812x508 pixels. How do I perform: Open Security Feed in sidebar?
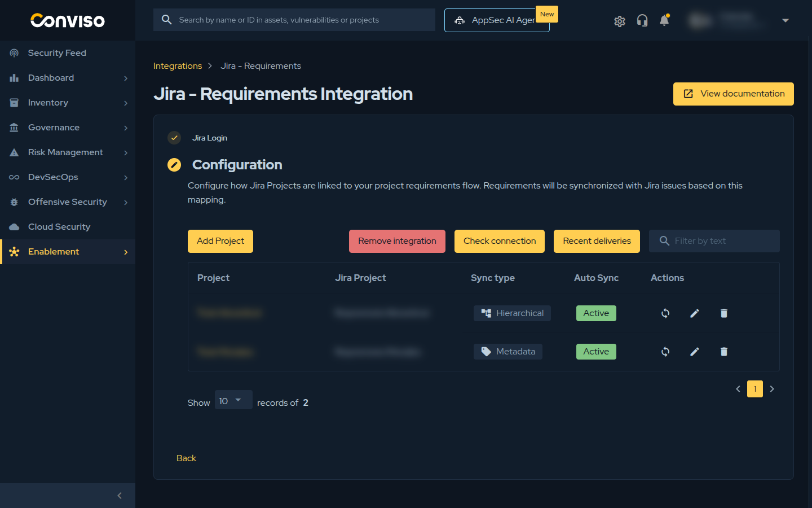(x=68, y=53)
